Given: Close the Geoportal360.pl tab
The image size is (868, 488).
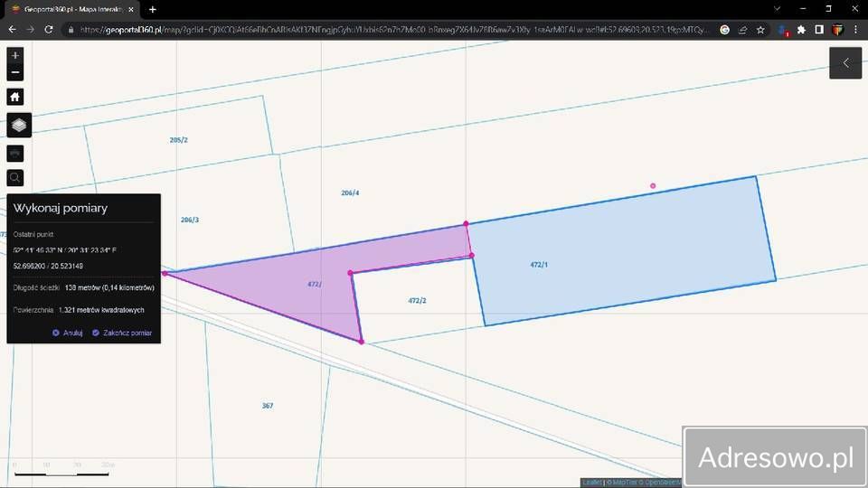Looking at the screenshot, I should tap(130, 9).
